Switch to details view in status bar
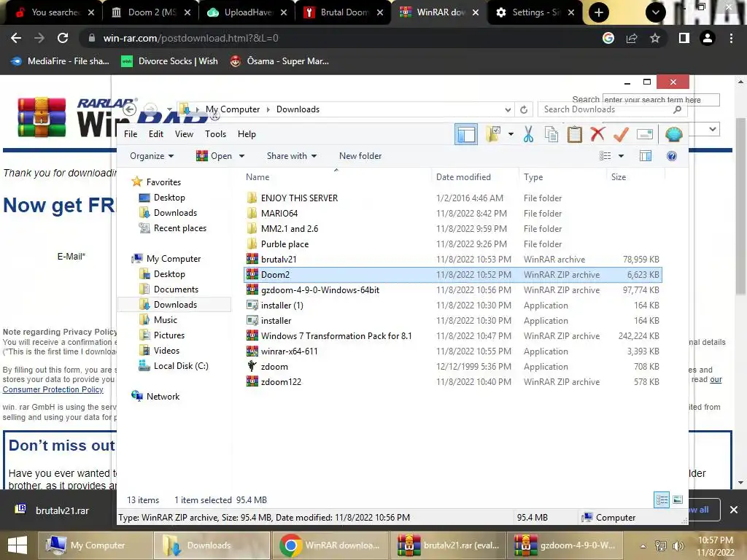747x560 pixels. [662, 499]
